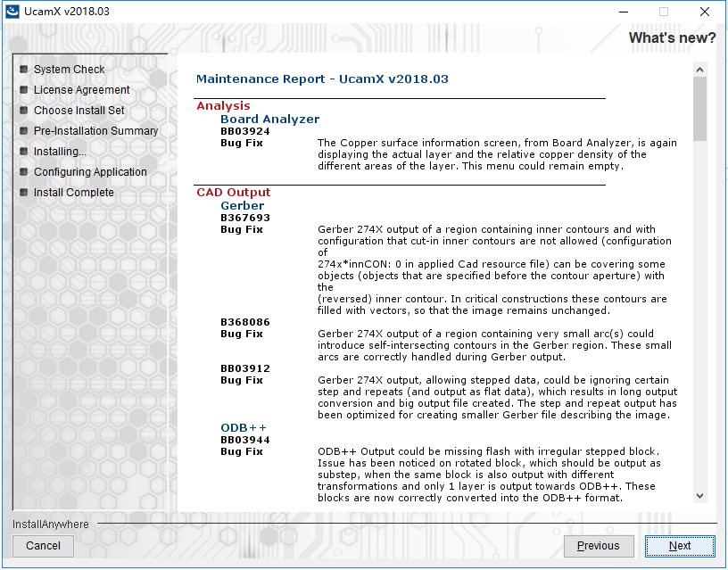
Task: Click the Board Analyzer subheading
Action: 269,120
